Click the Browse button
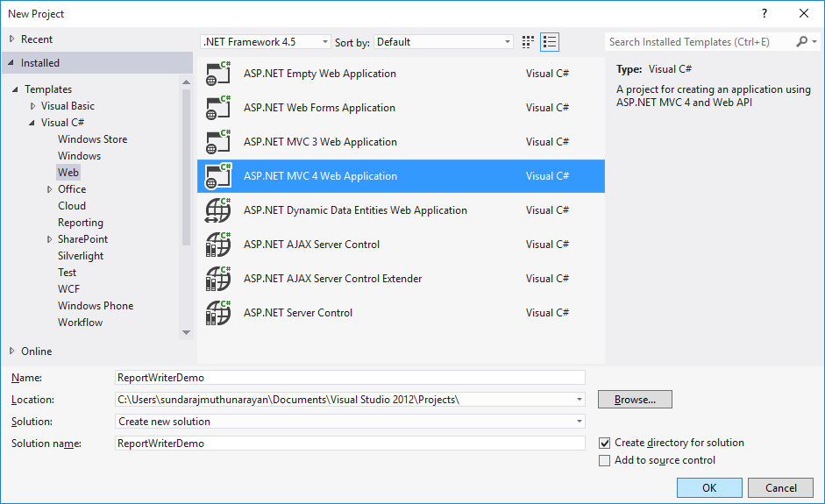The width and height of the screenshot is (825, 504). click(635, 400)
